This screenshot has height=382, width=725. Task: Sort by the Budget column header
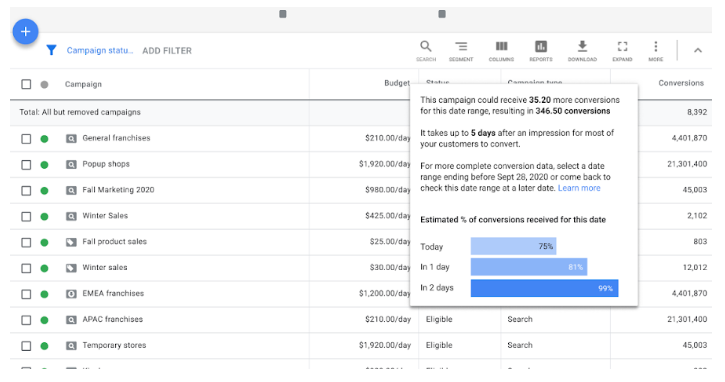[x=397, y=83]
